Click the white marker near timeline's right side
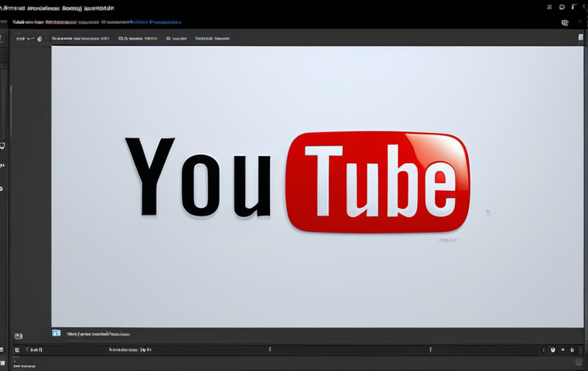 pyautogui.click(x=430, y=349)
